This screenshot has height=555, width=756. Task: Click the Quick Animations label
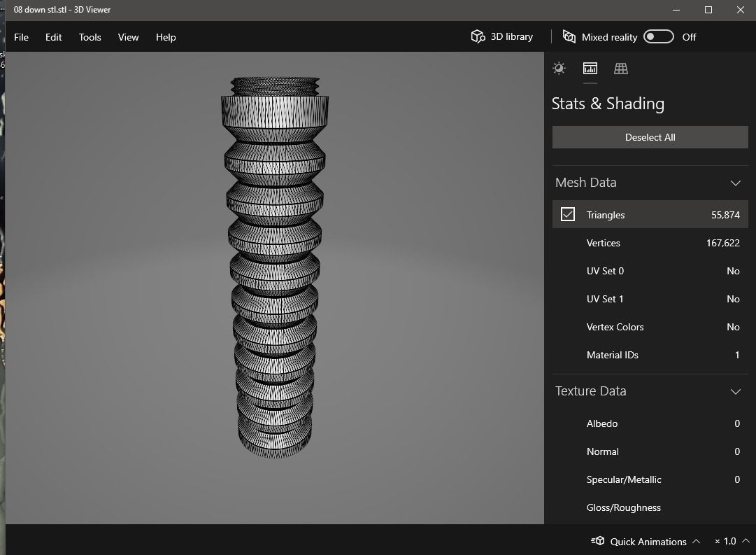click(x=648, y=542)
